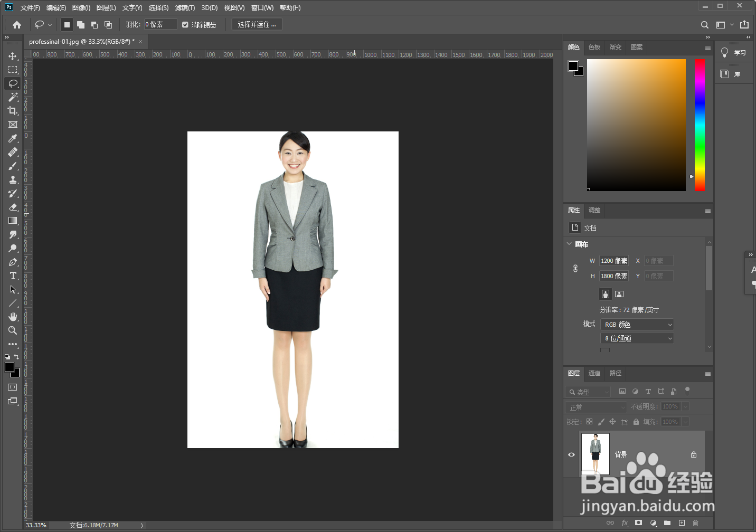This screenshot has width=756, height=532.
Task: Open the 8 位/通道 bit depth dropdown
Action: (637, 338)
